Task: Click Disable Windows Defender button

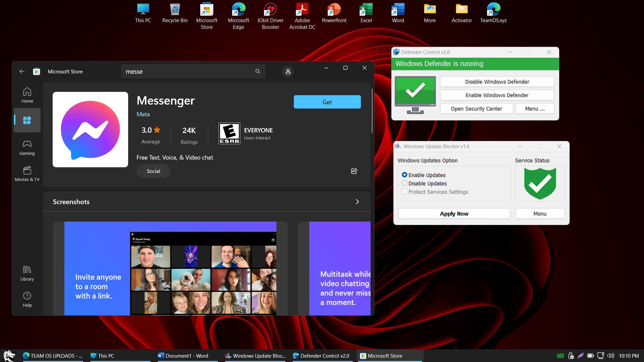Action: click(x=497, y=82)
